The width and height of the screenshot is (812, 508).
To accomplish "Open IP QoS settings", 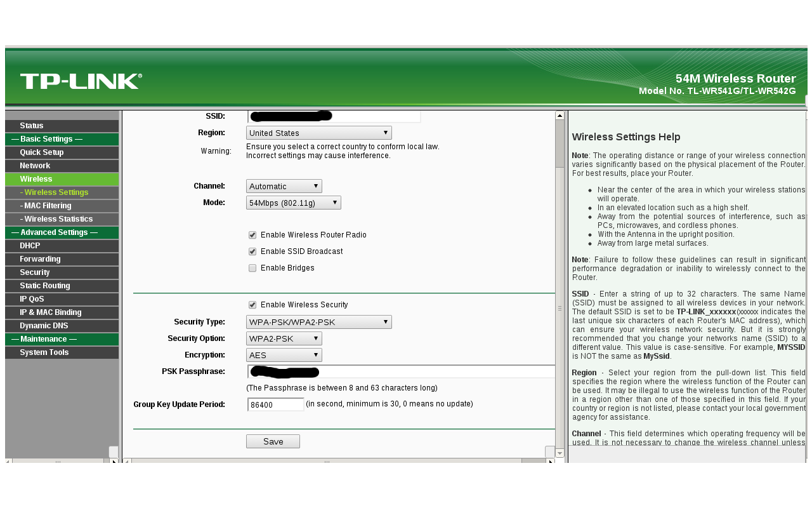I will pyautogui.click(x=62, y=299).
